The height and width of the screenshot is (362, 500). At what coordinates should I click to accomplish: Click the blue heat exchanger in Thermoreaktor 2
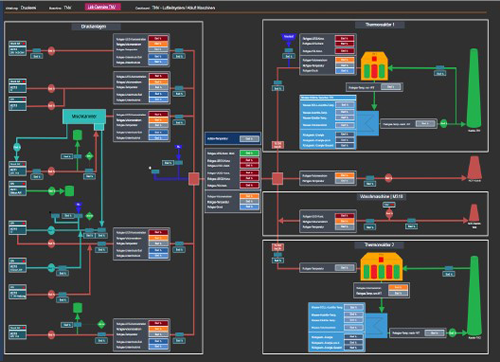376,325
